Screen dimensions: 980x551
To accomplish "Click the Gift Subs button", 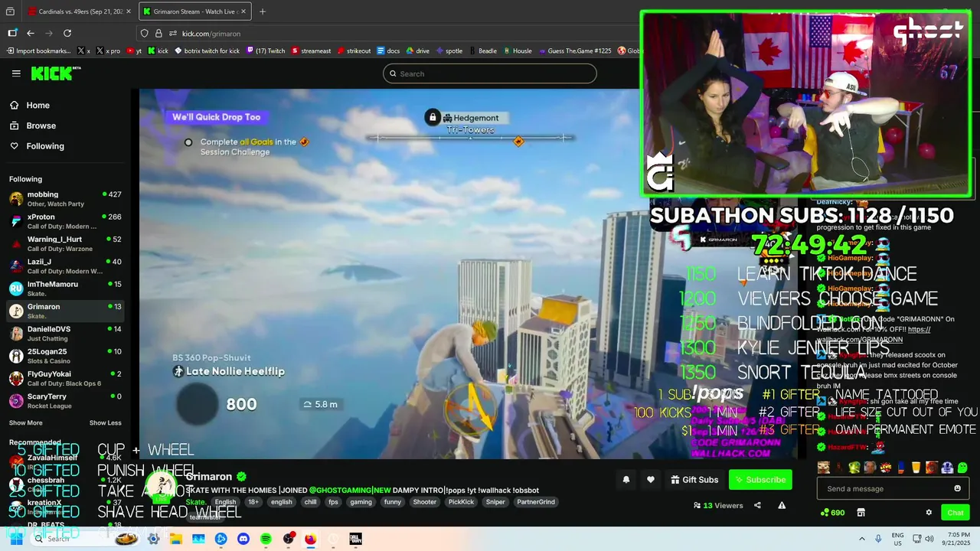I will (694, 480).
